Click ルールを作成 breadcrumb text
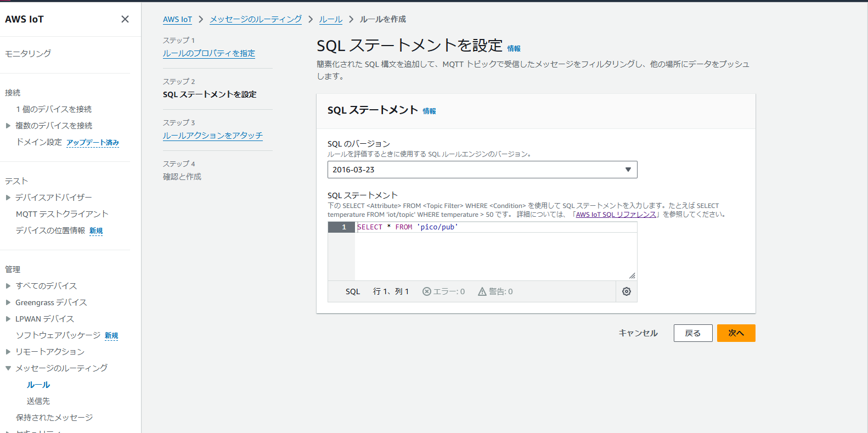This screenshot has width=868, height=433. (383, 19)
